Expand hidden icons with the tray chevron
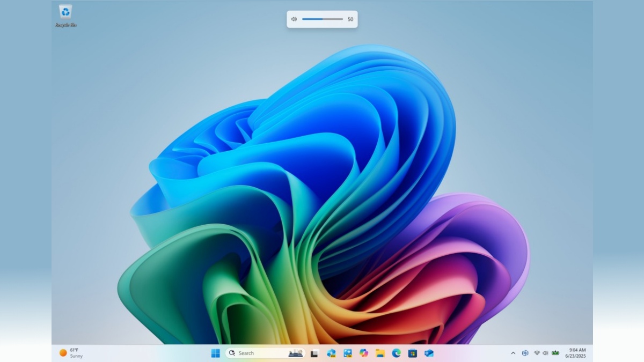 pyautogui.click(x=513, y=353)
